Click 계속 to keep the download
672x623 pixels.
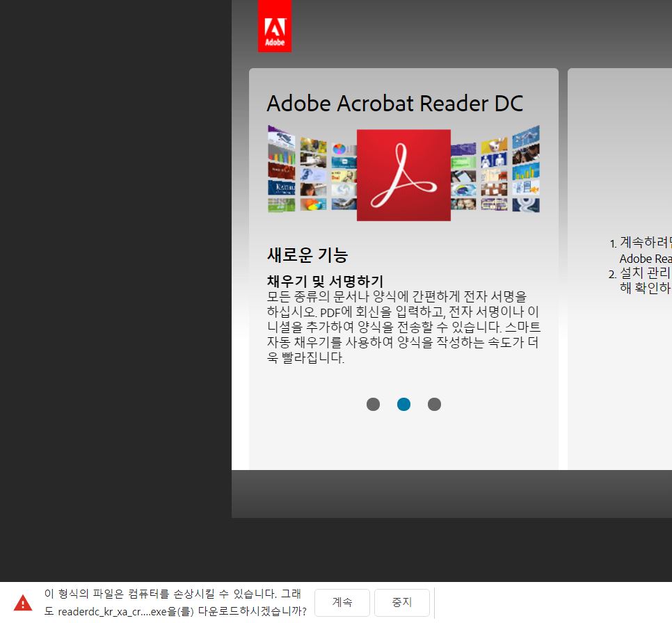click(x=342, y=602)
